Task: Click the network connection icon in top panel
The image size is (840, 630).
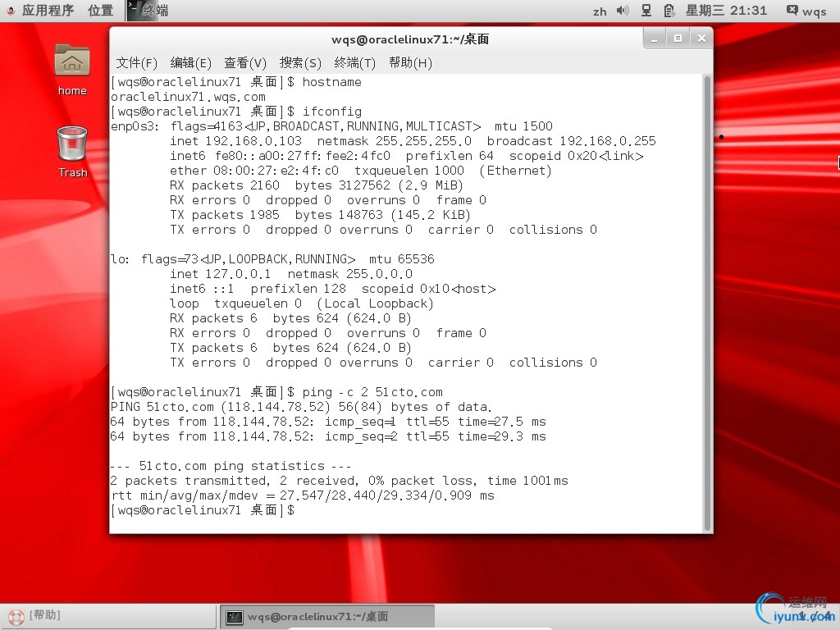Action: click(646, 11)
